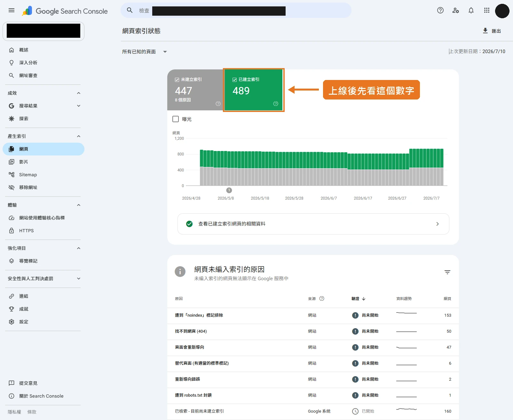Sort by 驗證 column arrow
Screen dimensions: 513x420
click(x=364, y=299)
